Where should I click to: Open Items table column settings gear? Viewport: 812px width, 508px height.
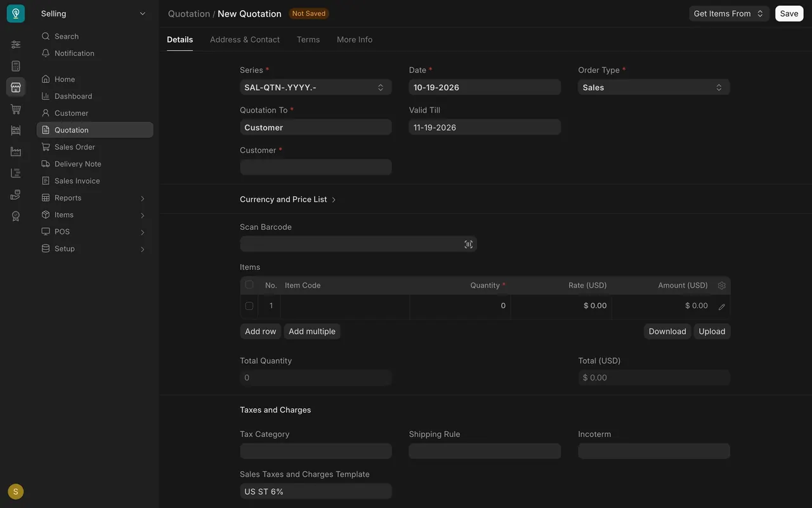tap(721, 286)
